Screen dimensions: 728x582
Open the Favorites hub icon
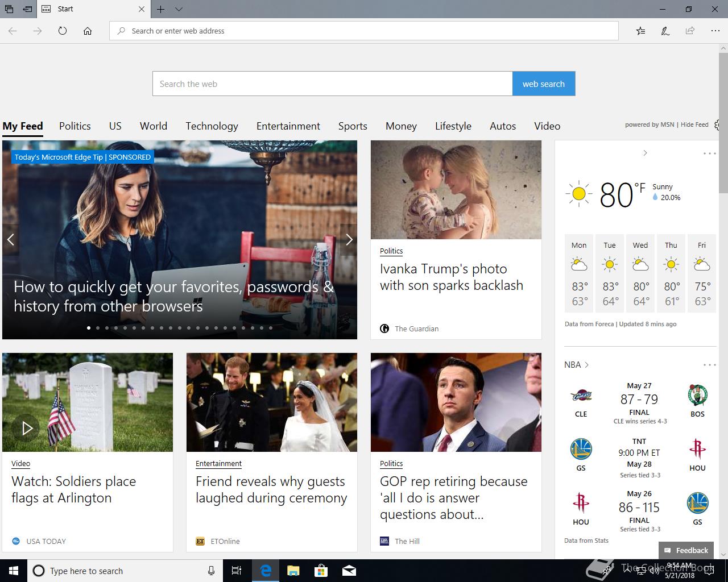(640, 31)
